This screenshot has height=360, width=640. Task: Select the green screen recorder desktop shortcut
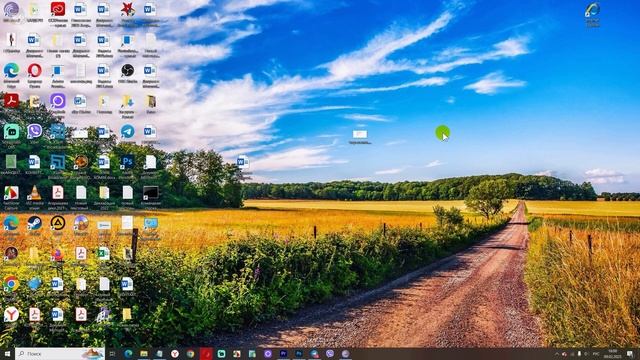(x=11, y=131)
